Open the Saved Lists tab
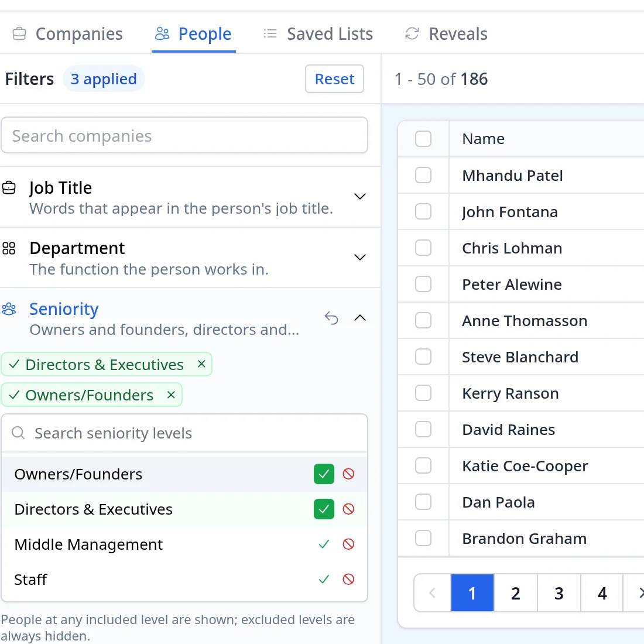Viewport: 644px width, 644px height. [x=318, y=34]
